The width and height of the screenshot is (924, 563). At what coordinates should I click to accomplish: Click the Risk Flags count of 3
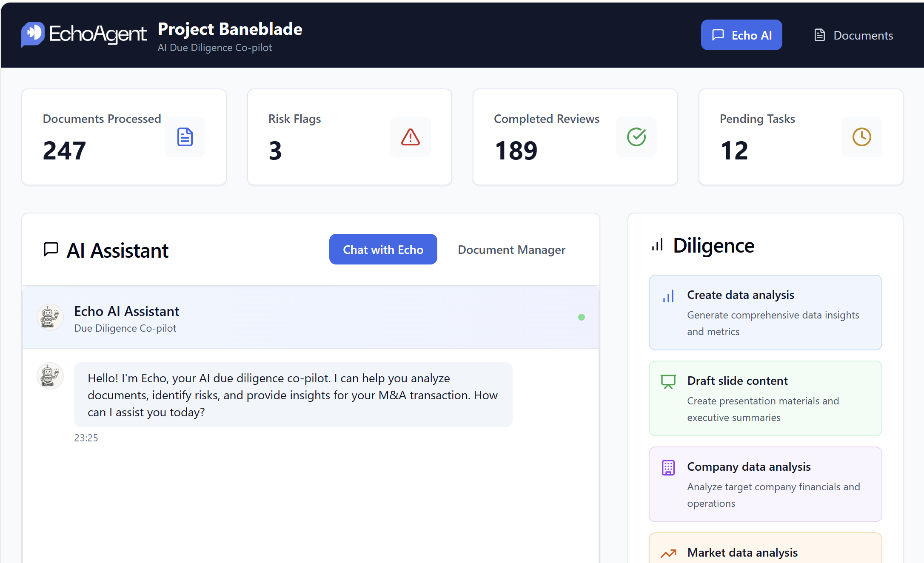(x=275, y=151)
